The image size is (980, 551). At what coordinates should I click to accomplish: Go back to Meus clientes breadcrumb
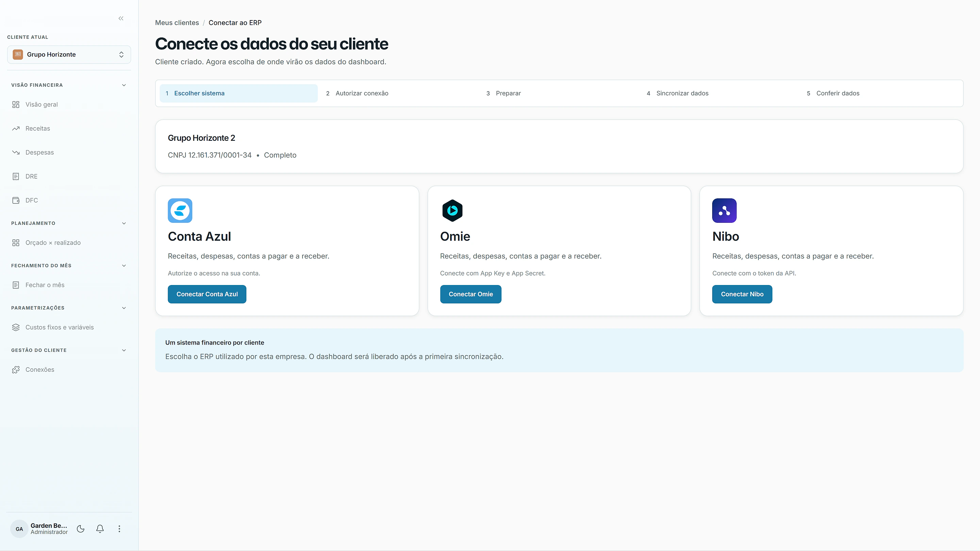point(177,22)
